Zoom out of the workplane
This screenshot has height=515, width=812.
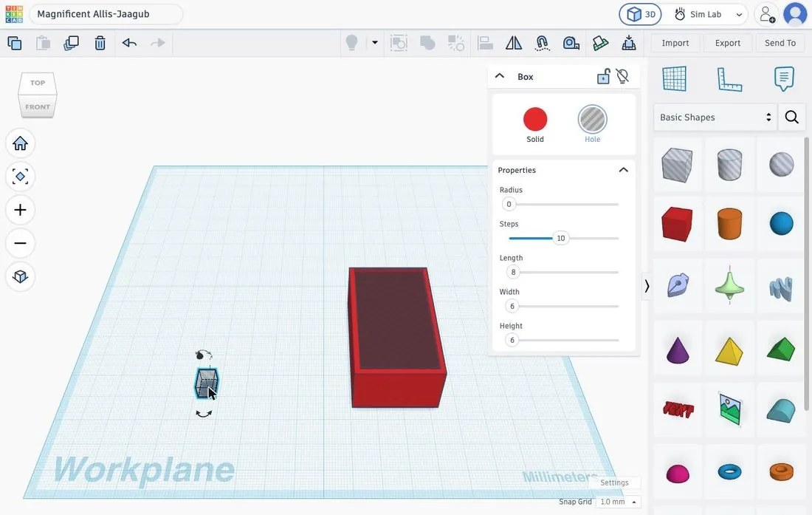pos(20,243)
